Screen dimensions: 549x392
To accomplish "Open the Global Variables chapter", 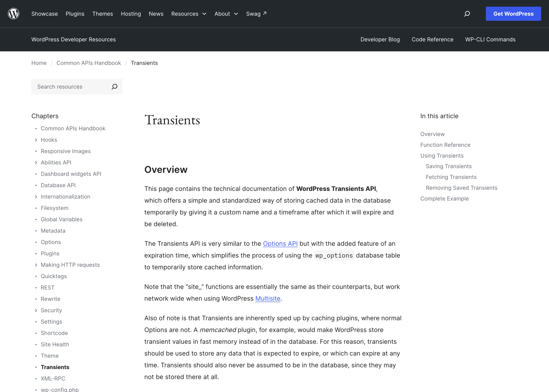I will 62,219.
